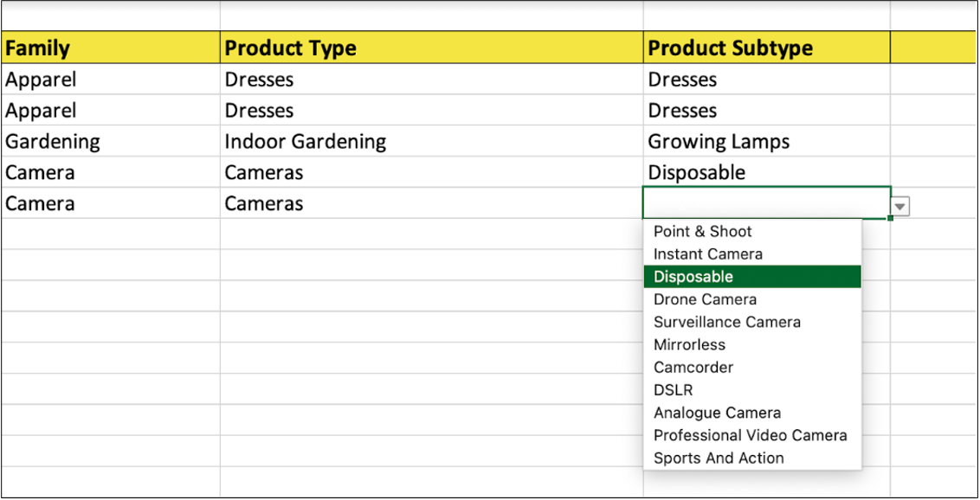Click the empty selected Product Subtype cell

765,203
